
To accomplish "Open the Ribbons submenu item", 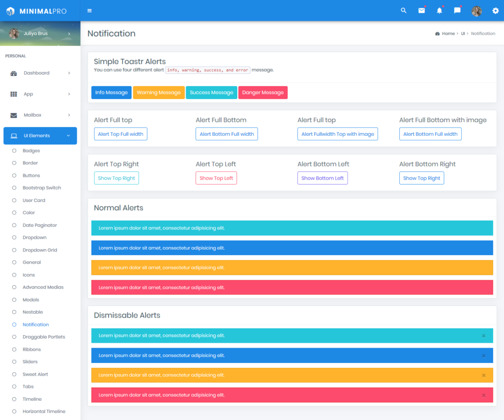I will tap(31, 350).
